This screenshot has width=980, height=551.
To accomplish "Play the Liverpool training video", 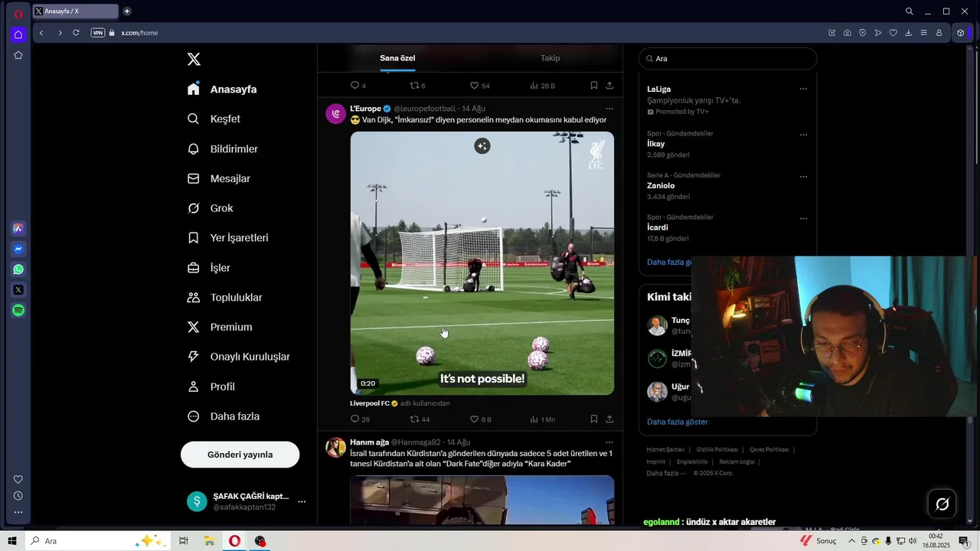I will pos(482,263).
